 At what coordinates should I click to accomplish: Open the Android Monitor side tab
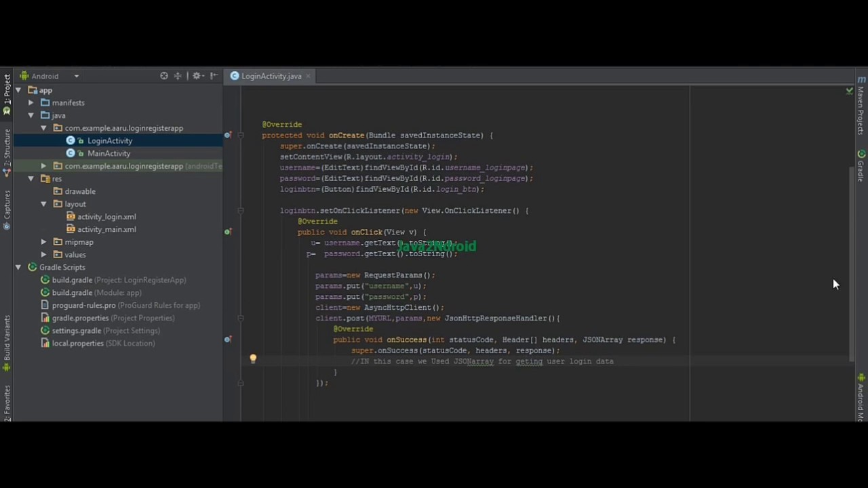click(861, 397)
